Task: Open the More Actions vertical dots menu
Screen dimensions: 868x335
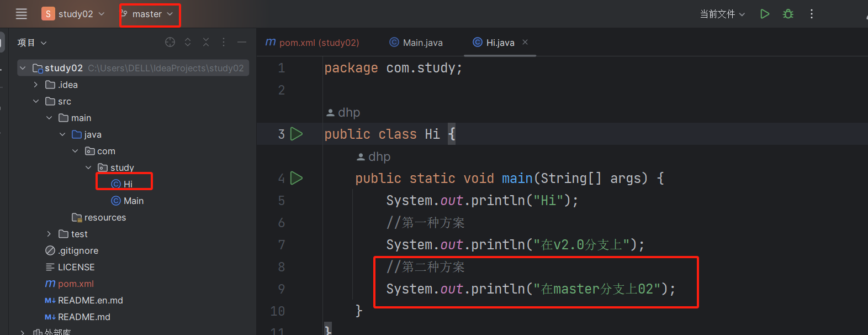Action: pyautogui.click(x=811, y=14)
